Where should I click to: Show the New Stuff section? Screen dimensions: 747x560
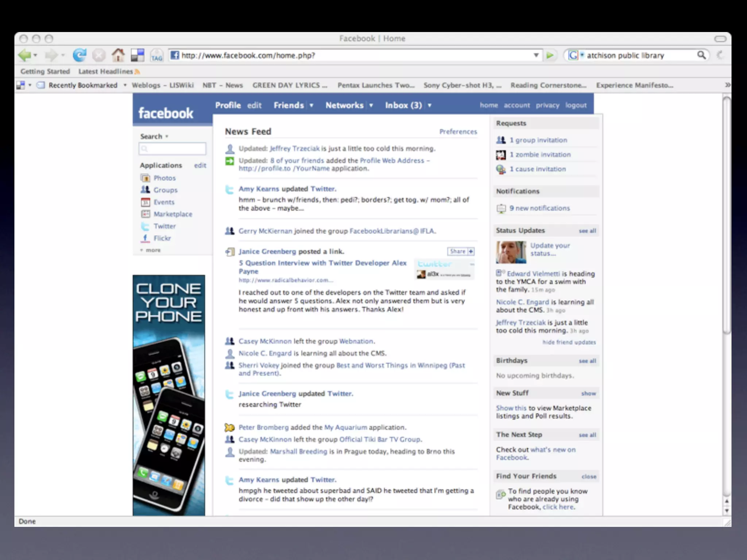tap(588, 393)
